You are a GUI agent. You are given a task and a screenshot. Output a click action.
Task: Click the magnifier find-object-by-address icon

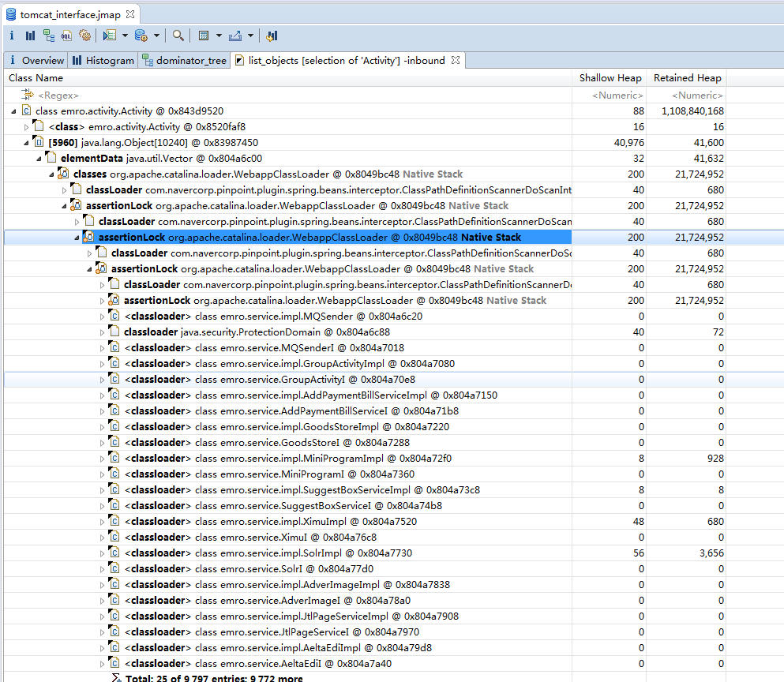[178, 36]
